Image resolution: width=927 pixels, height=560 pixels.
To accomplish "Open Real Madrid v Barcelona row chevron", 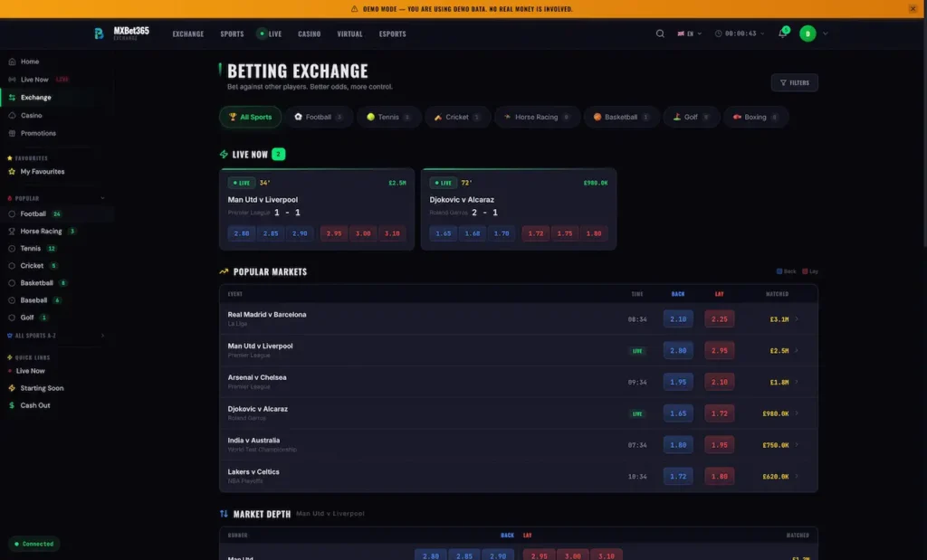I will (797, 319).
